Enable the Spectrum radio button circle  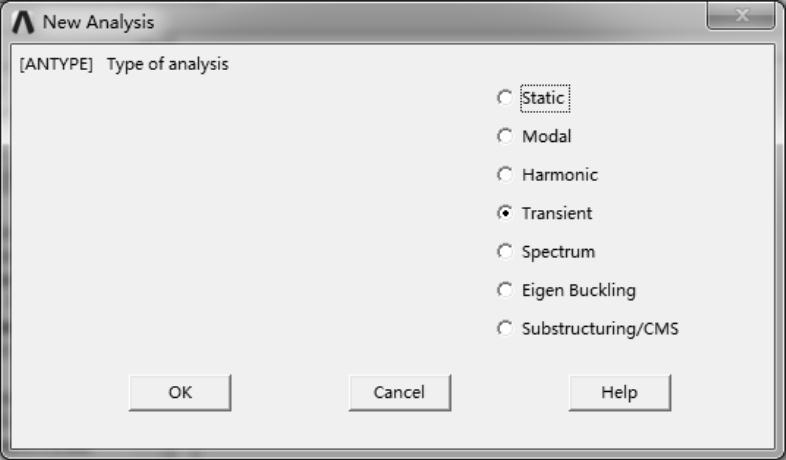504,252
